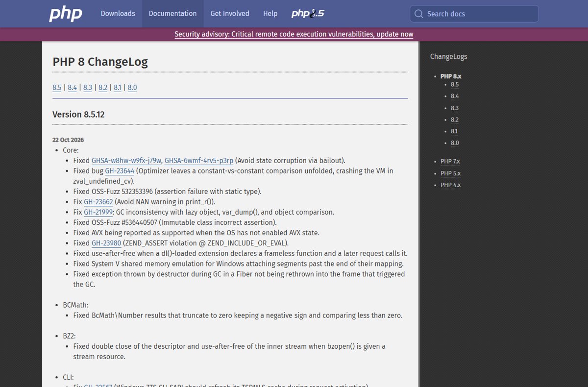The height and width of the screenshot is (387, 588).
Task: Click the AVX state fix entry text
Action: 196,233
